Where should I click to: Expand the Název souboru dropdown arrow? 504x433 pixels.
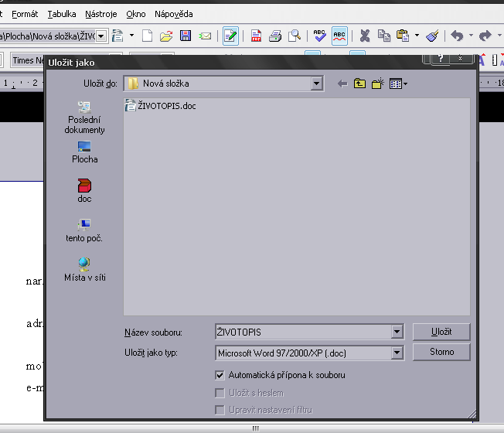(x=397, y=332)
